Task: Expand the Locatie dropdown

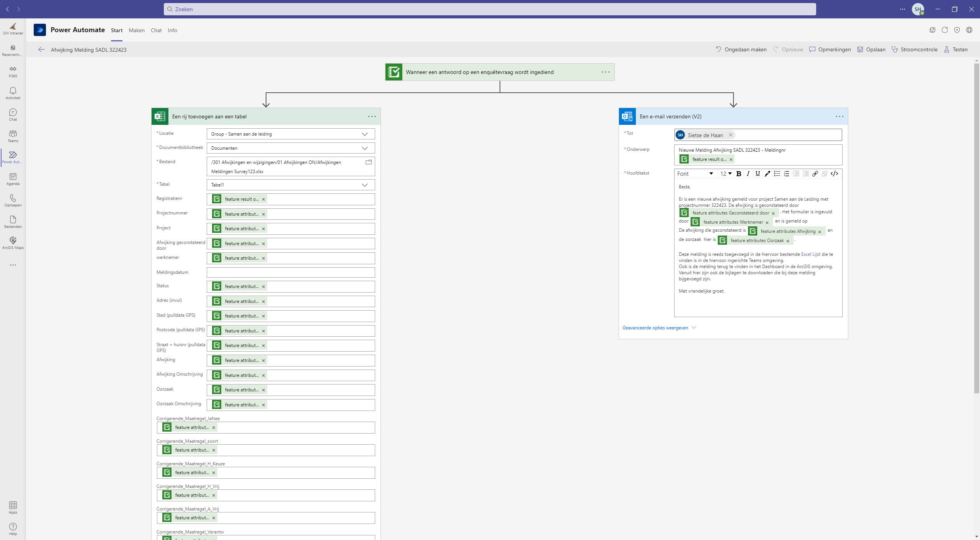Action: [364, 134]
